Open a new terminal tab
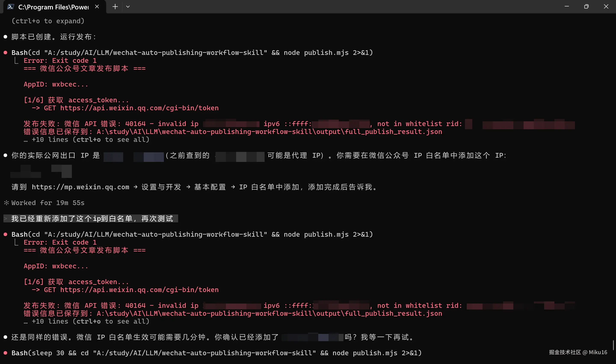616x364 pixels. [115, 7]
